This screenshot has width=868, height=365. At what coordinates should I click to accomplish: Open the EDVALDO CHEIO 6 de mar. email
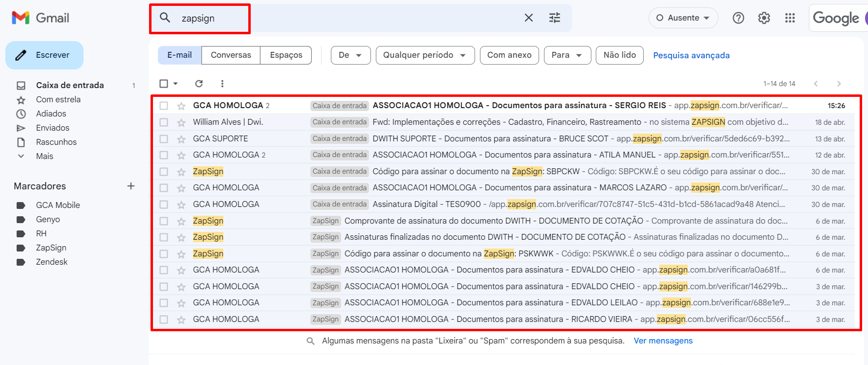tap(504, 270)
